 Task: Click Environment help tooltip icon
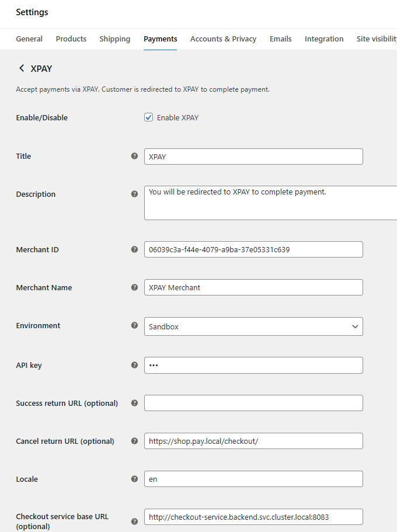click(134, 326)
